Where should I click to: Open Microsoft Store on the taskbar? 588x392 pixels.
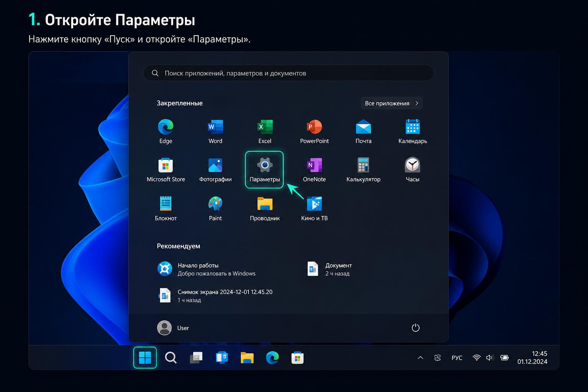click(297, 358)
